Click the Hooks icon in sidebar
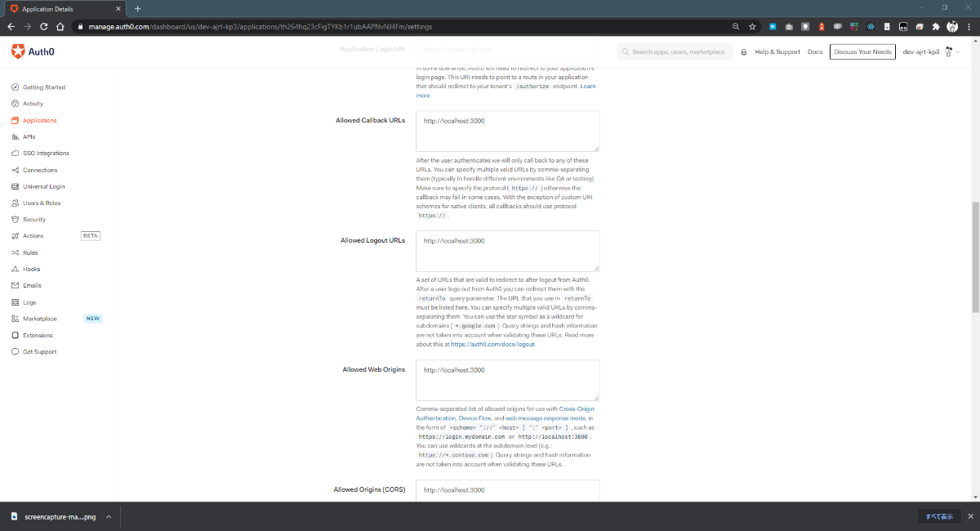 click(16, 269)
